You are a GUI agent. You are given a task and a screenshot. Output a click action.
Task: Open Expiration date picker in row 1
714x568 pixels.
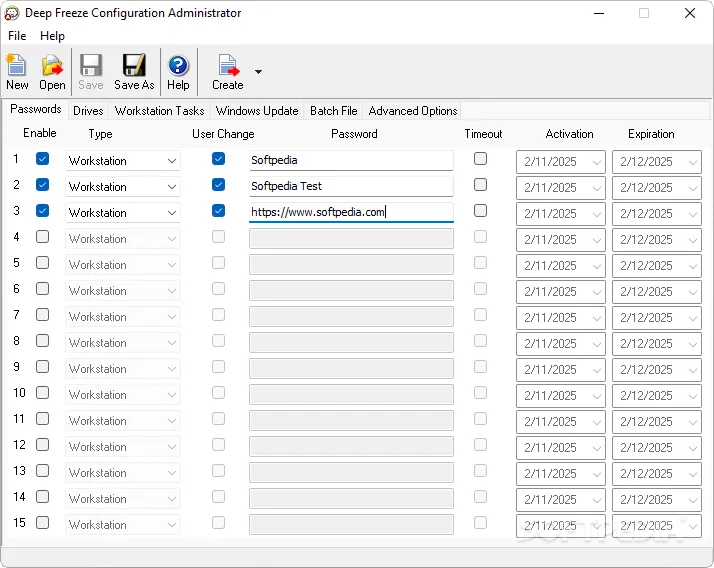pos(657,162)
